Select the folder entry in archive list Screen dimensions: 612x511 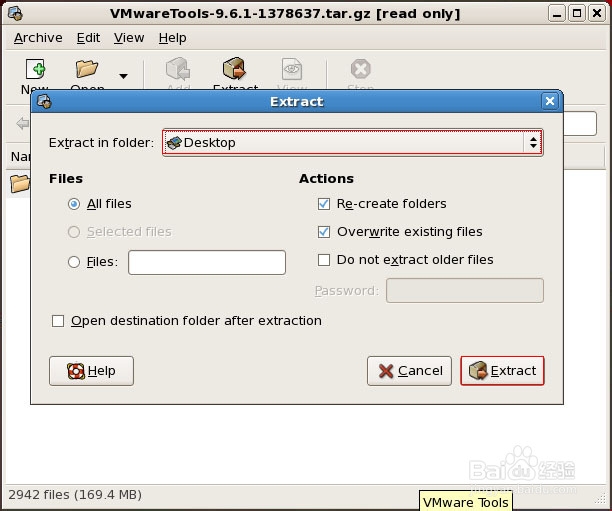20,184
